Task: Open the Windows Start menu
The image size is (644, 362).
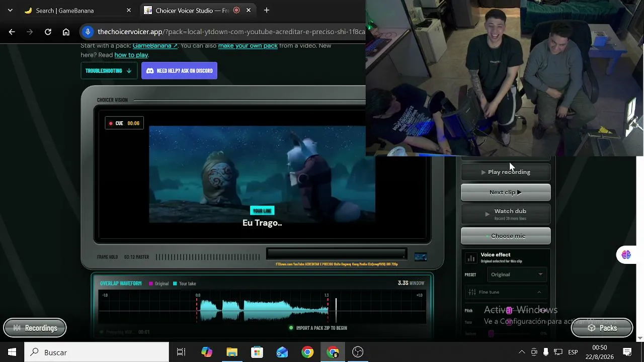Action: click(12, 352)
